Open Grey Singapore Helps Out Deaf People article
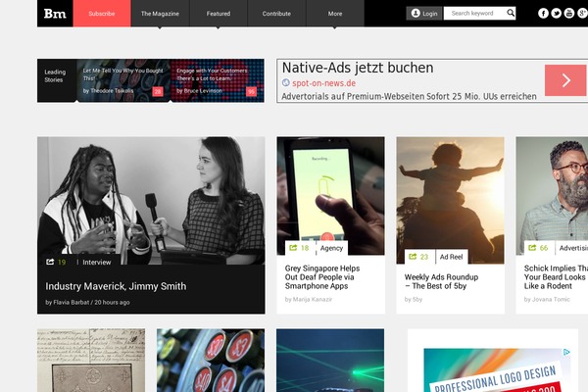 pos(322,277)
